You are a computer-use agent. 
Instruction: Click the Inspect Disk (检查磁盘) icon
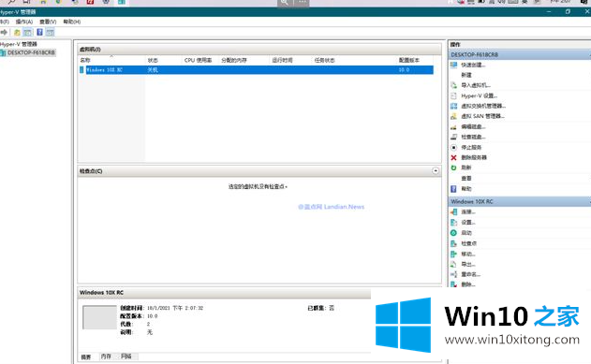[454, 137]
